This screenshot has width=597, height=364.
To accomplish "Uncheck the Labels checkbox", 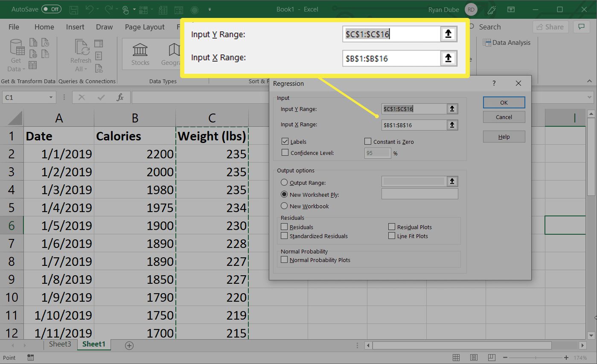I will 285,141.
